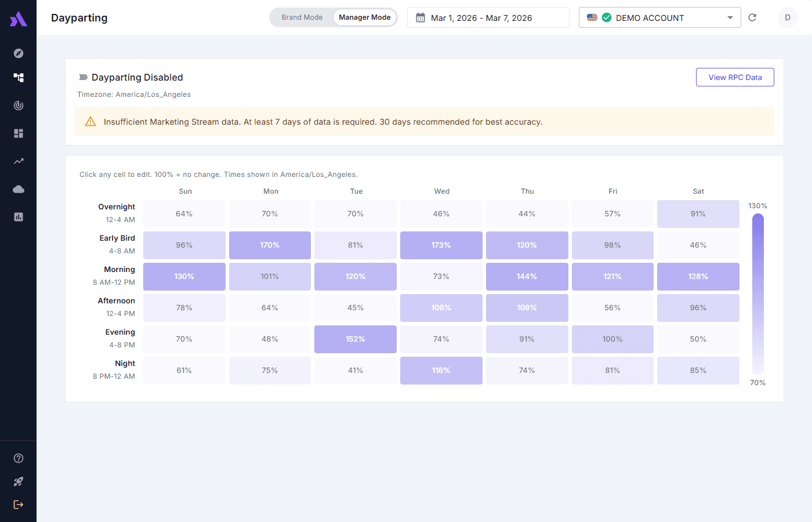Edit the Saturday Overnight 91% cell
The width and height of the screenshot is (812, 522).
[x=698, y=214]
